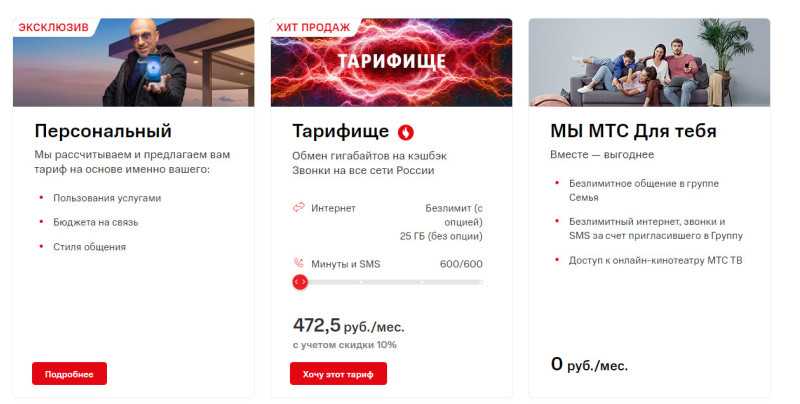Screen dimensions: 800x404
Task: Click the Безлимит (с опцией) internet value
Action: click(454, 215)
